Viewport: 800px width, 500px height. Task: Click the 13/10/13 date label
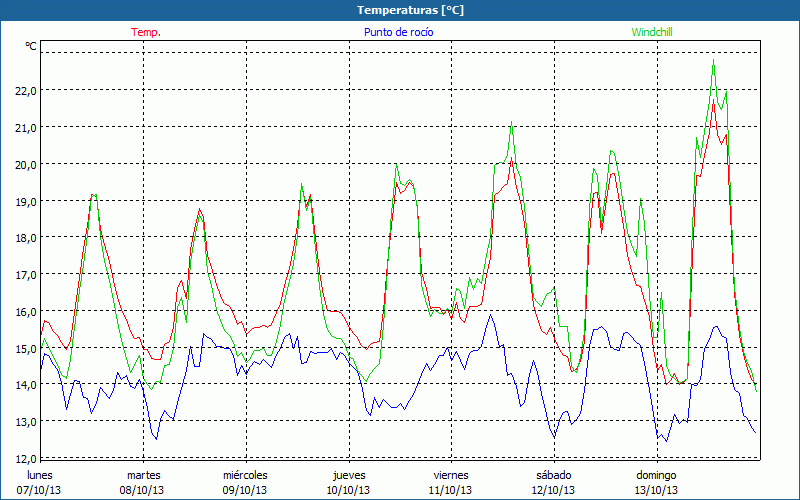pyautogui.click(x=657, y=490)
